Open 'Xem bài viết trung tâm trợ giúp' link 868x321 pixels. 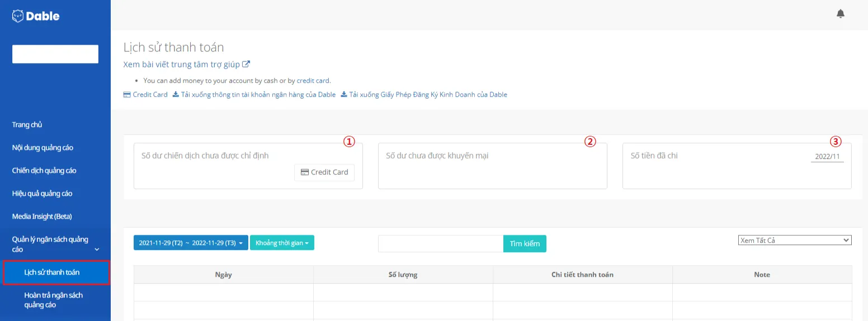182,64
